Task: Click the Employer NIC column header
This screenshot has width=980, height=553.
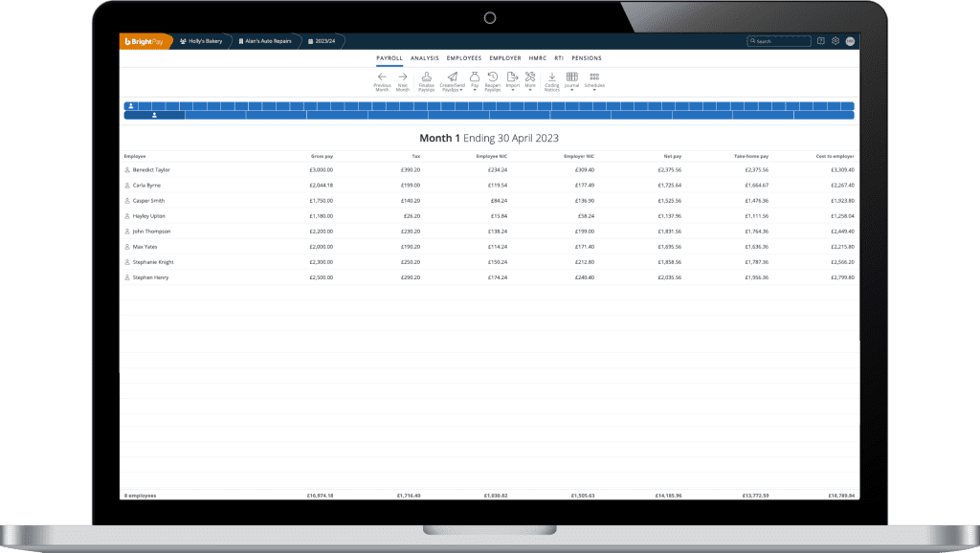Action: [x=579, y=156]
